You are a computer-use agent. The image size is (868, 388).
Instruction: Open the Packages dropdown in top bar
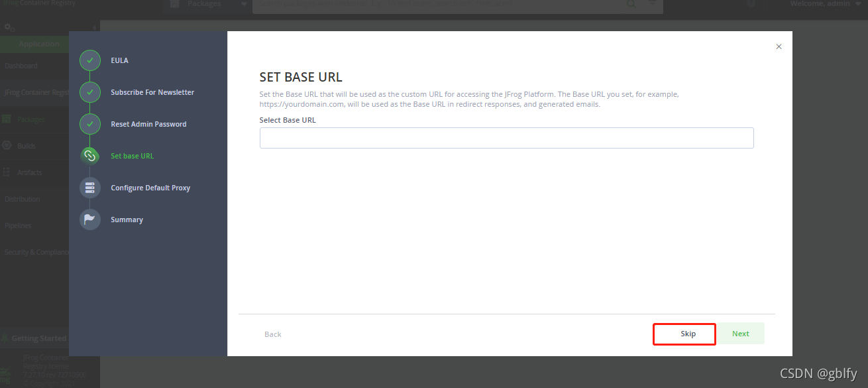(x=206, y=5)
